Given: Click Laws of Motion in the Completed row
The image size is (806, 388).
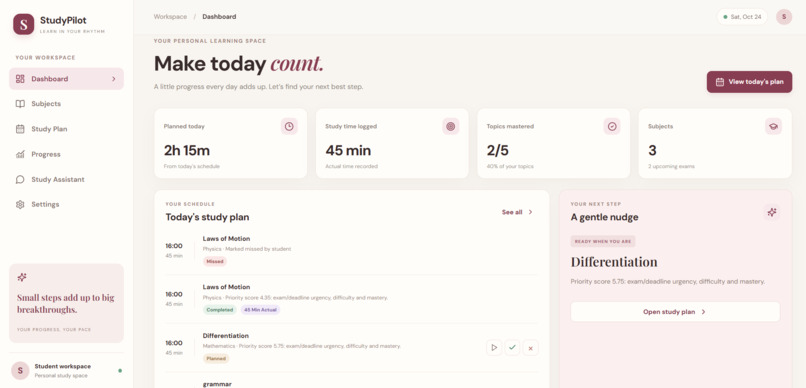Looking at the screenshot, I should (226, 287).
